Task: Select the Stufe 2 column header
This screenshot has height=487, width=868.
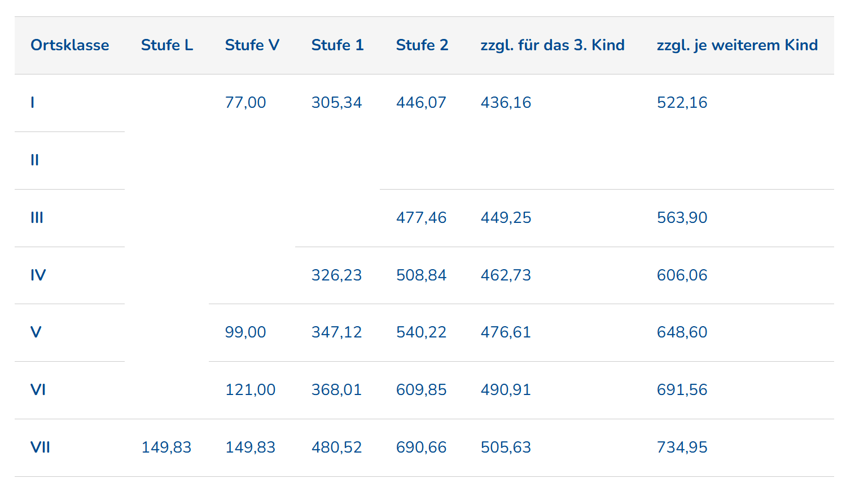Action: point(422,45)
